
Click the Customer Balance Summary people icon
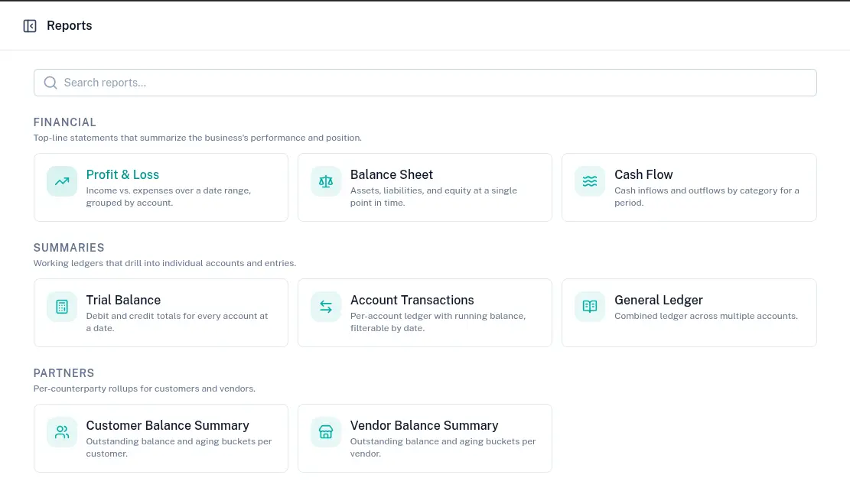62,432
